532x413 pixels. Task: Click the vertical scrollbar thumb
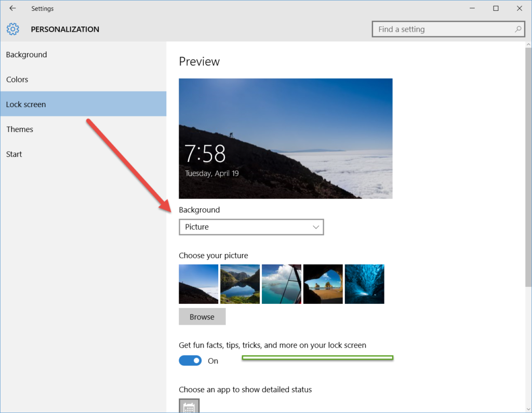(528, 167)
